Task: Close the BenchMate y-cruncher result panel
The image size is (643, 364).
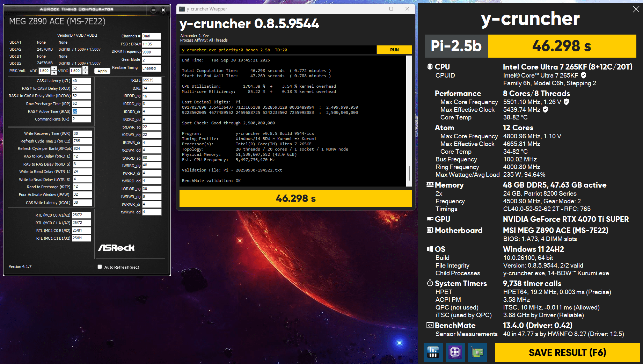Action: [636, 9]
